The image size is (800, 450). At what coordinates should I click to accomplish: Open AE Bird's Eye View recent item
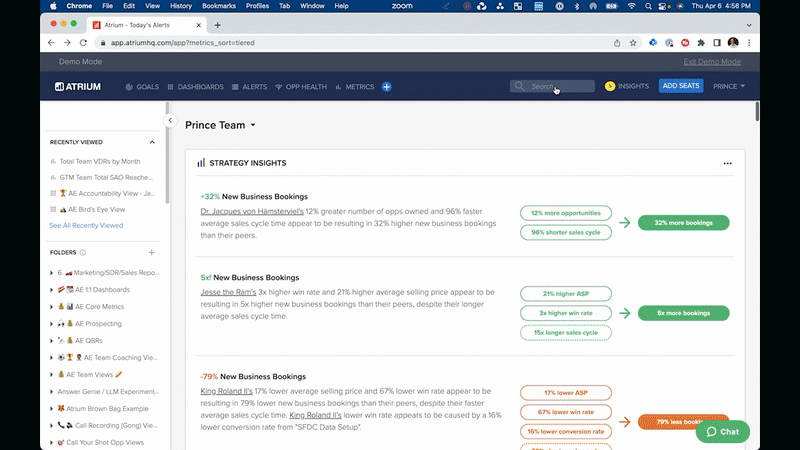(92, 209)
